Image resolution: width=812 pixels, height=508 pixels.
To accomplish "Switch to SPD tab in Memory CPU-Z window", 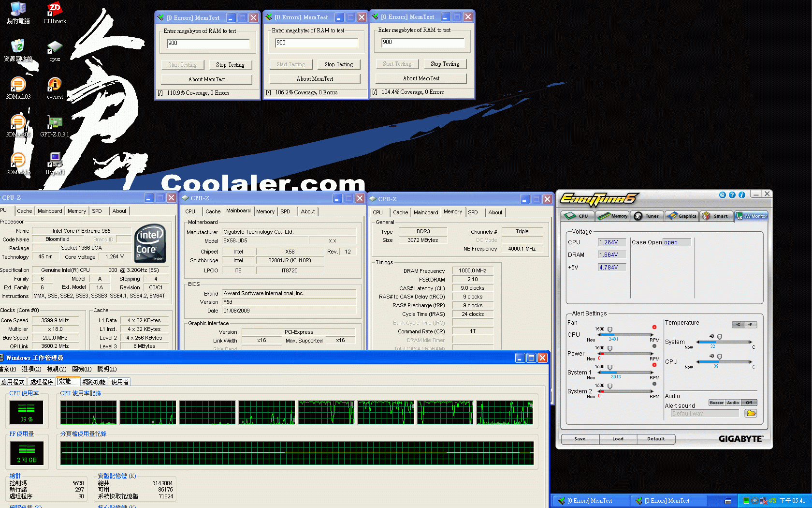I will click(x=473, y=212).
